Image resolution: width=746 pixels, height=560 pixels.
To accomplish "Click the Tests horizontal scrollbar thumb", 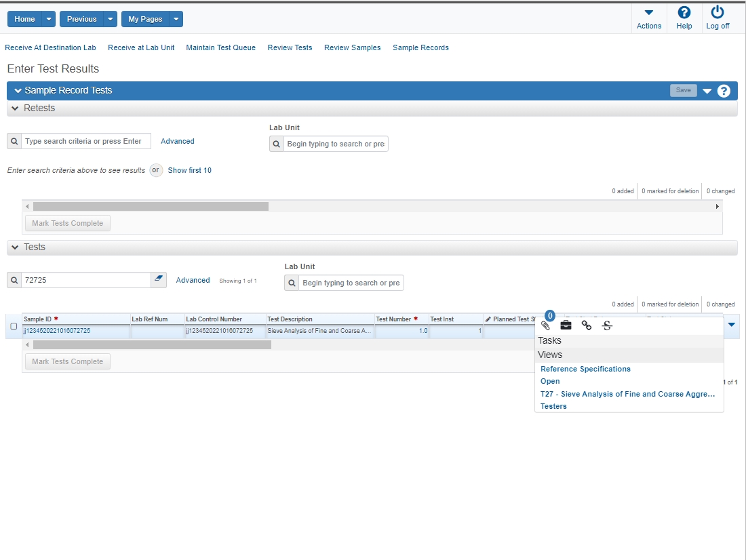I will pyautogui.click(x=152, y=345).
